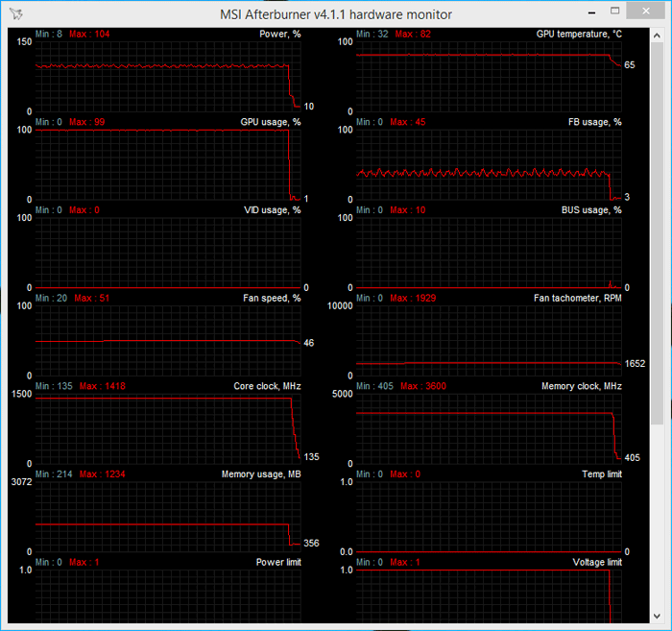Click the Power limit graph label
This screenshot has height=631, width=672.
pyautogui.click(x=278, y=562)
